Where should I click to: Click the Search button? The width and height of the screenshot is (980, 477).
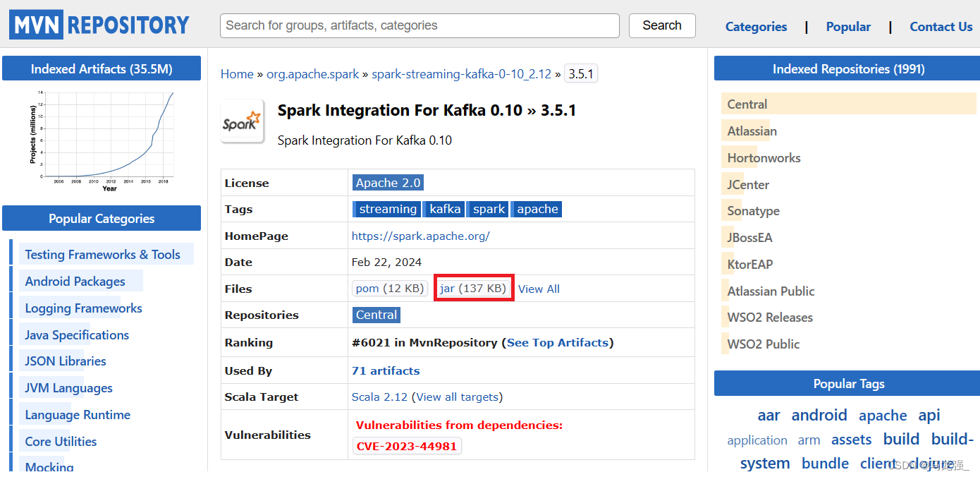pyautogui.click(x=662, y=25)
